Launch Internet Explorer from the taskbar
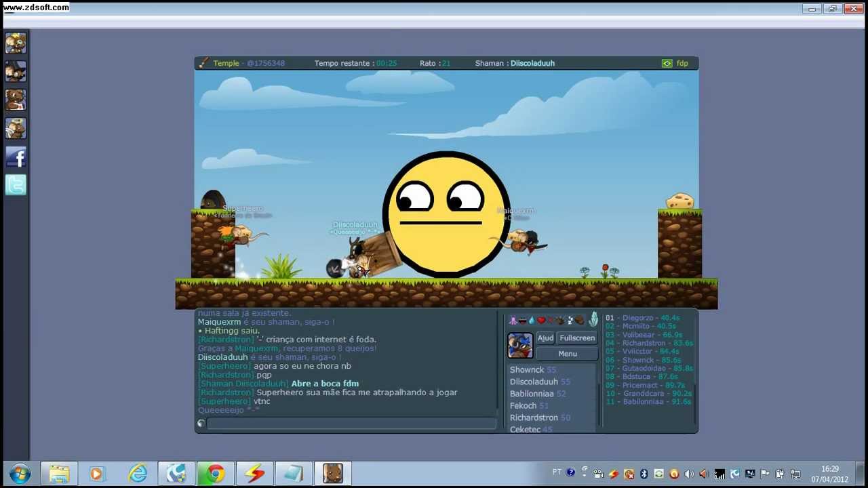Viewport: 868px width, 488px height. tap(138, 474)
